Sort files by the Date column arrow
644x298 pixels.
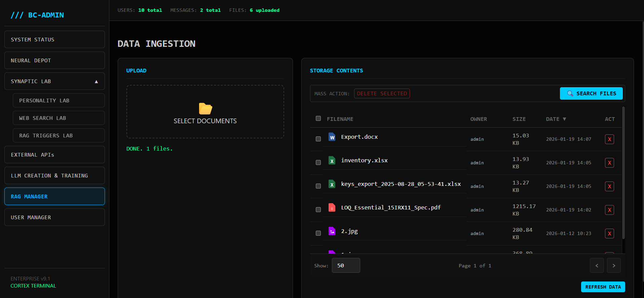[564, 119]
